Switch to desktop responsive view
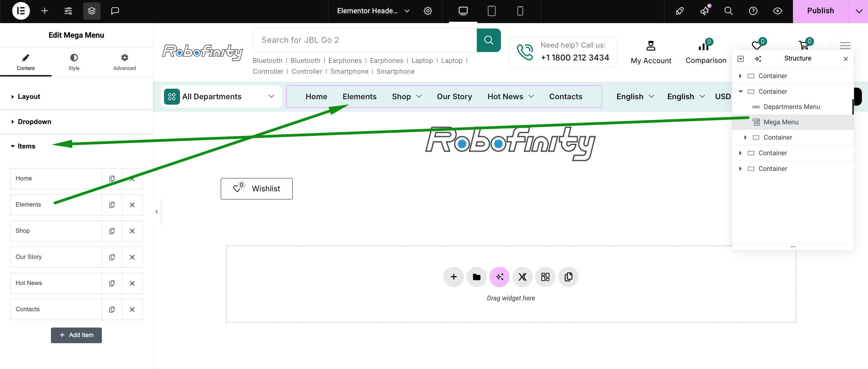This screenshot has width=868, height=369. pos(463,11)
